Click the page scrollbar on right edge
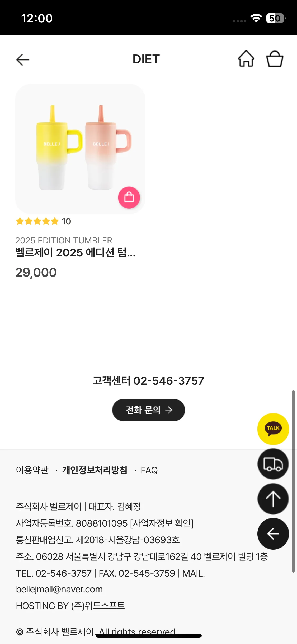Image resolution: width=297 pixels, height=644 pixels. pos(293,481)
